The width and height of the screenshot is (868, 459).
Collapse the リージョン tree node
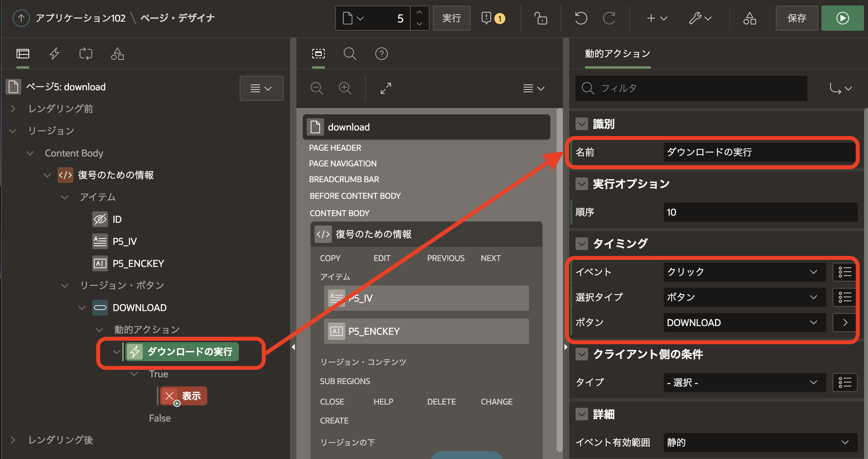[x=13, y=131]
